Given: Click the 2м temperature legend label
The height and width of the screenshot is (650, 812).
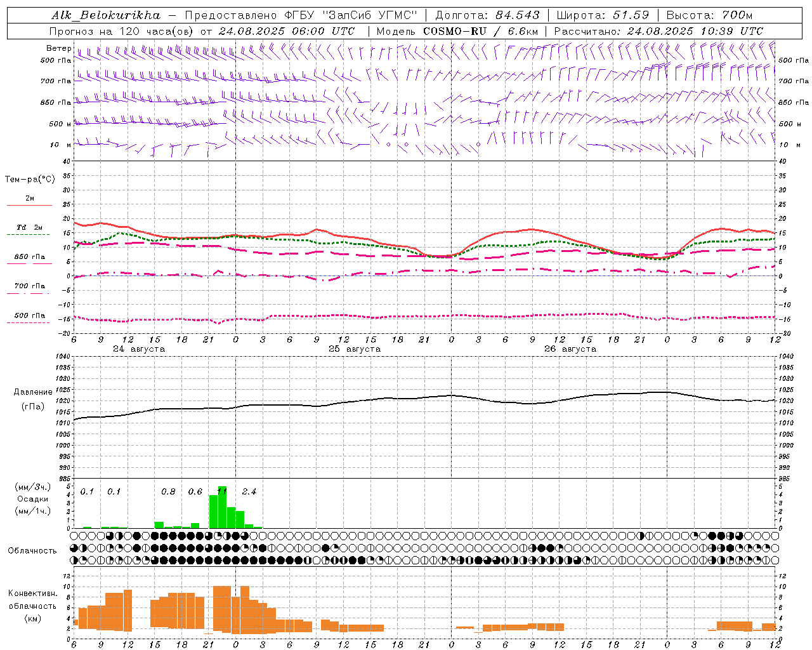Looking at the screenshot, I should pyautogui.click(x=30, y=198).
